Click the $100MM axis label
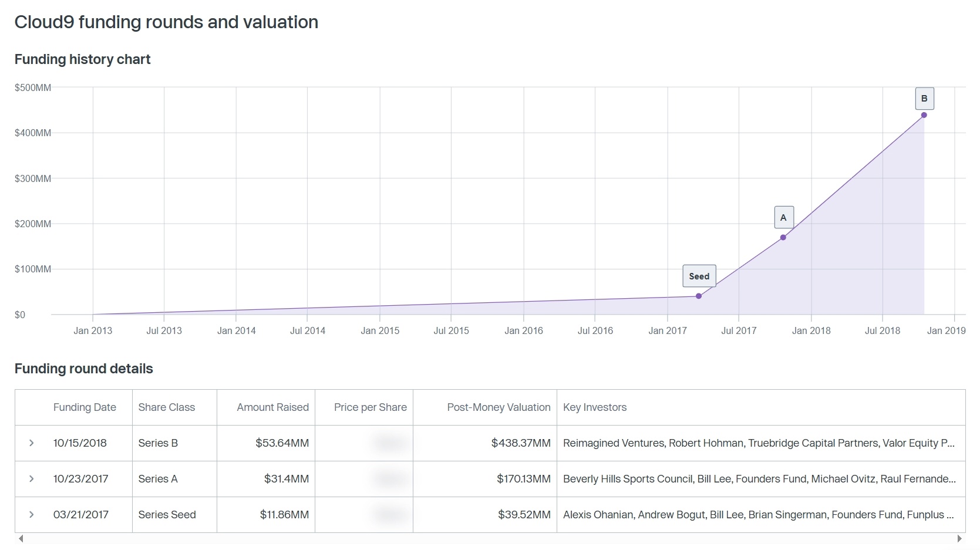 (x=33, y=269)
